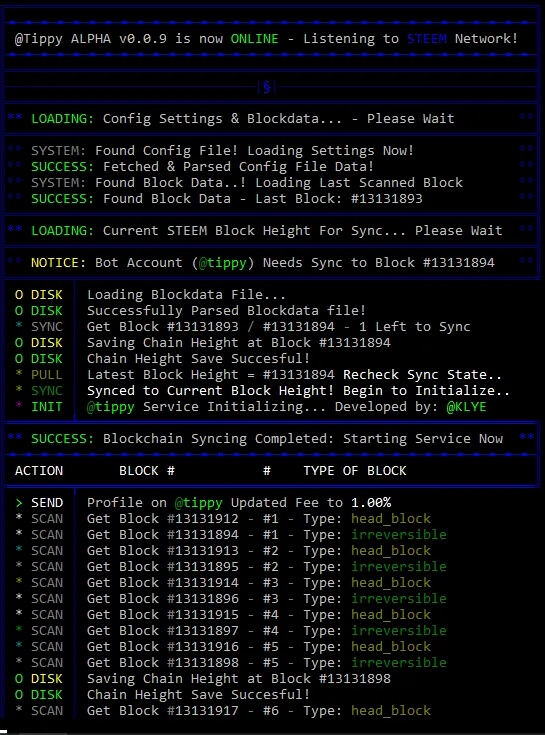Click the green ONLINE status word
545x735 pixels.
[254, 38]
